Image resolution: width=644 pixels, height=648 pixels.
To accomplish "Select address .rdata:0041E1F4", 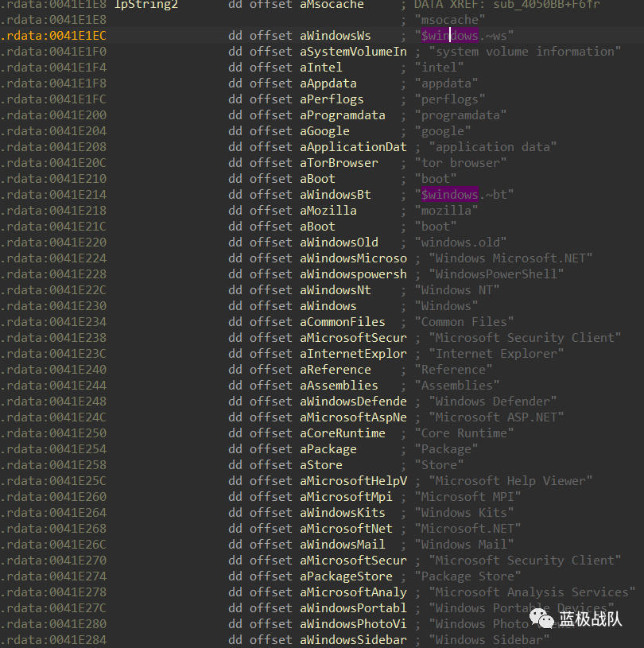I will [53, 68].
